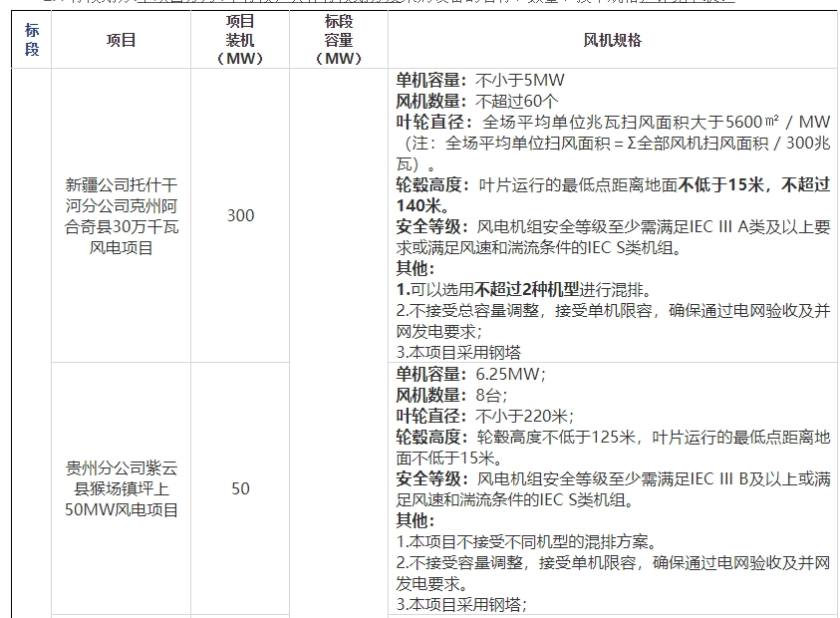This screenshot has height=618, width=840.
Task: Click the text 轮毂高度不低于125米
Action: click(558, 437)
